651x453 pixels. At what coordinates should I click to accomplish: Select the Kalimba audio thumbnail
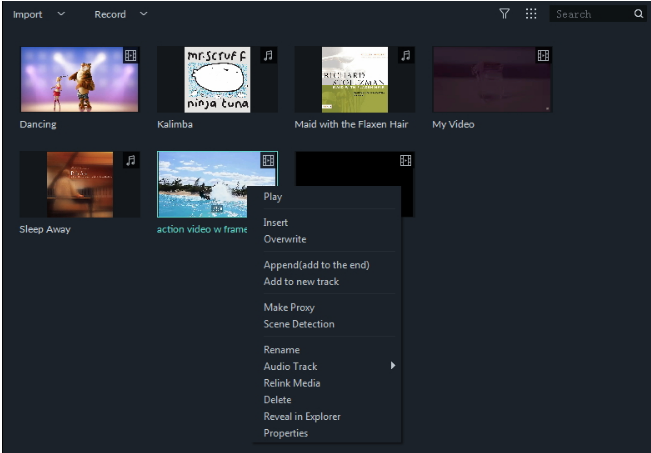click(217, 79)
